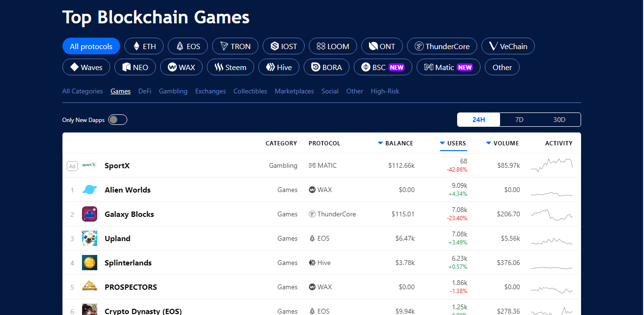644x315 pixels.
Task: Open Upland dapp link
Action: [117, 238]
